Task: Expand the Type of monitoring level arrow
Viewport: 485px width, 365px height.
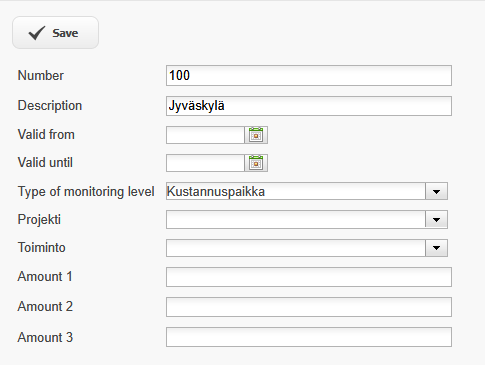Action: [436, 191]
